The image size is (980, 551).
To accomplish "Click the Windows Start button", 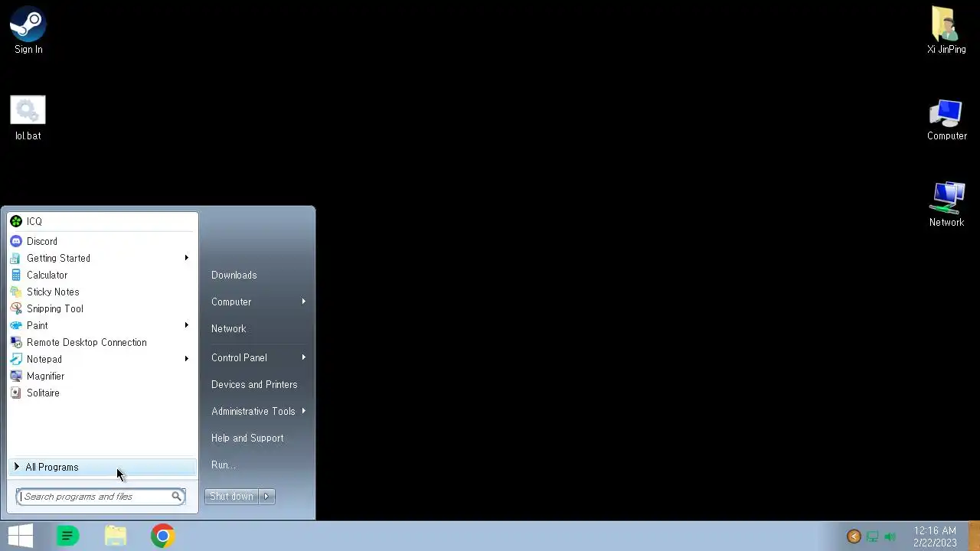I will tap(20, 536).
